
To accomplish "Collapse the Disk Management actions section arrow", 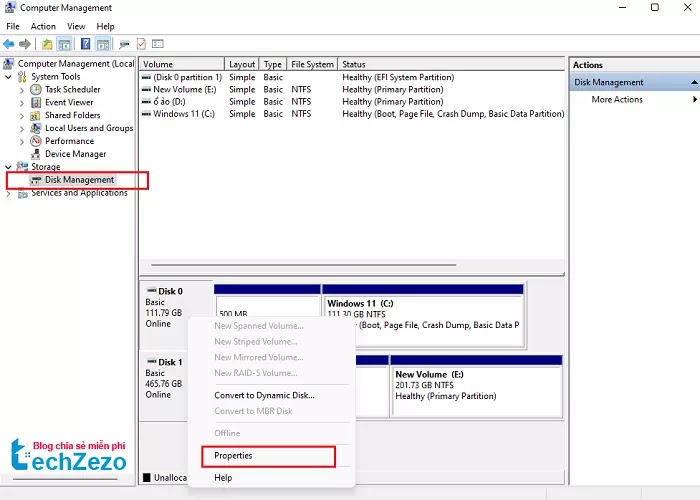I will tap(694, 82).
